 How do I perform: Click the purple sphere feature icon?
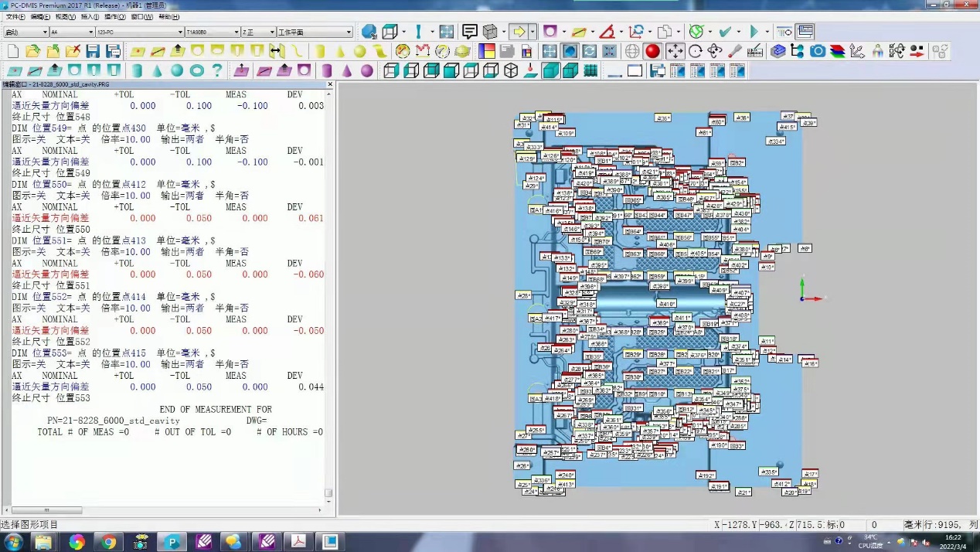pos(367,71)
